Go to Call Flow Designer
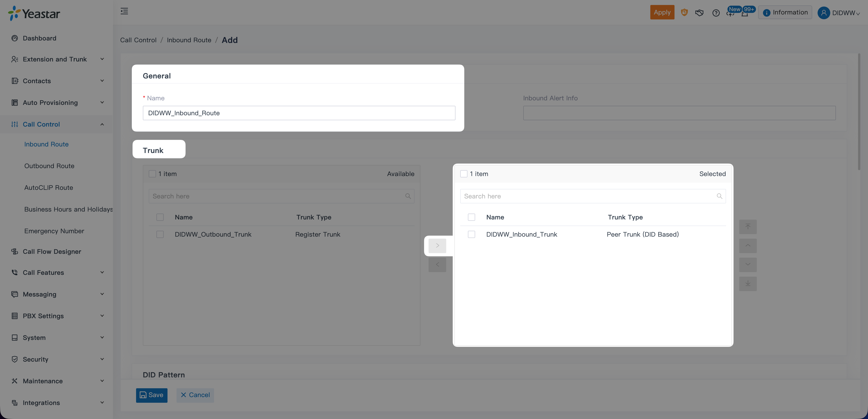The height and width of the screenshot is (419, 868). coord(52,252)
